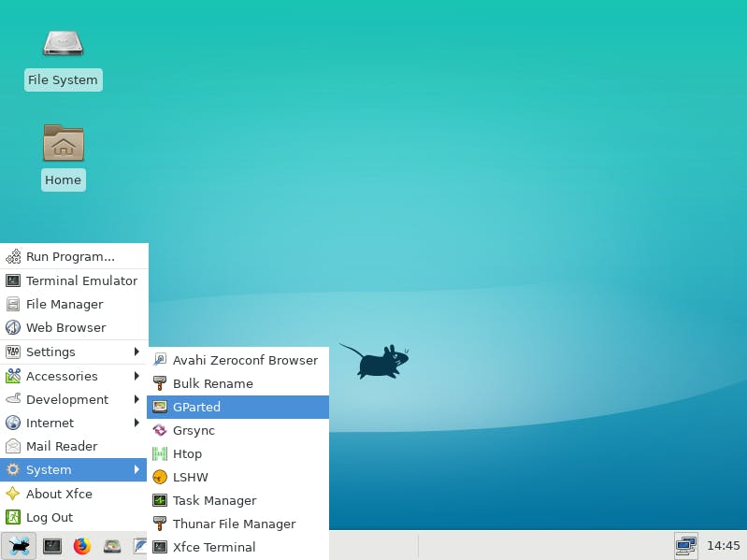The width and height of the screenshot is (747, 560).
Task: Launch the terminal from the panel launcher
Action: tap(52, 546)
